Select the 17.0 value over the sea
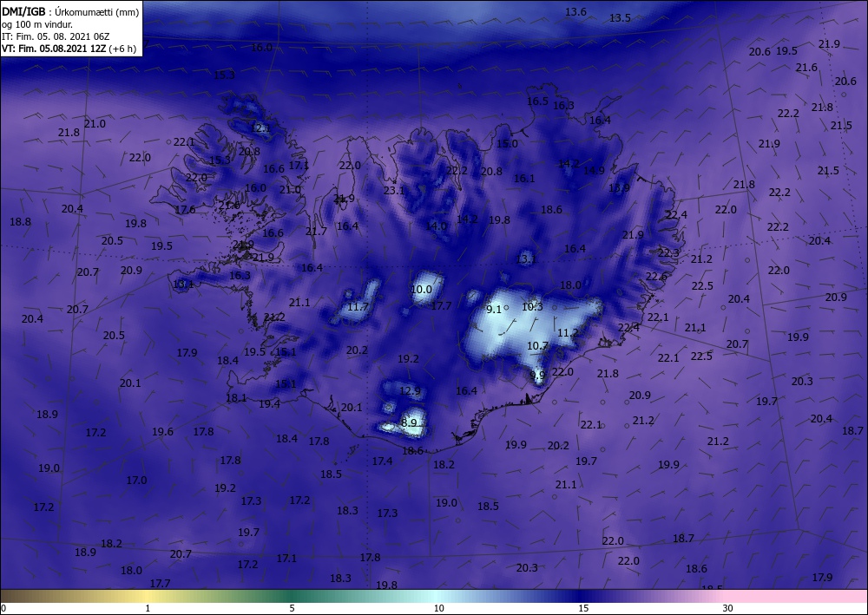This screenshot has height=615, width=868. [137, 480]
